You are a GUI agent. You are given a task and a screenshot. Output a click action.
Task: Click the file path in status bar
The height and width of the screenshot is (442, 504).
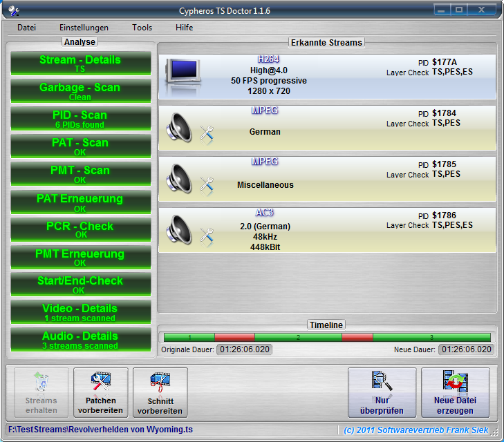101,430
